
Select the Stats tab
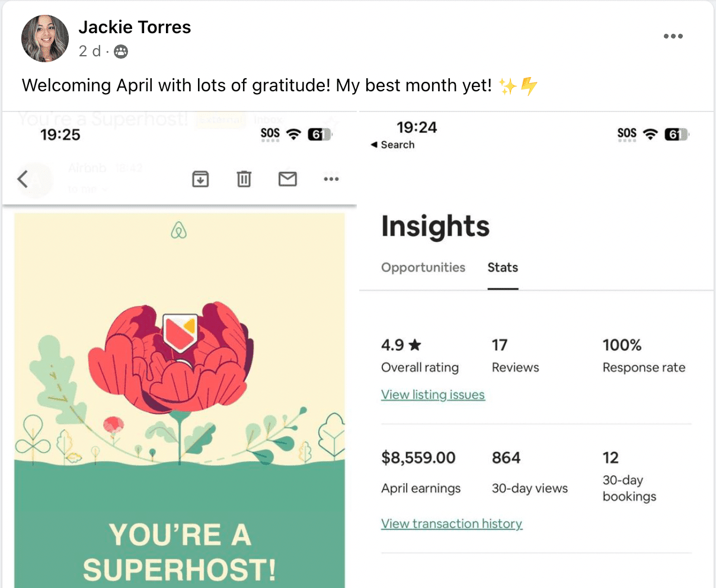503,267
